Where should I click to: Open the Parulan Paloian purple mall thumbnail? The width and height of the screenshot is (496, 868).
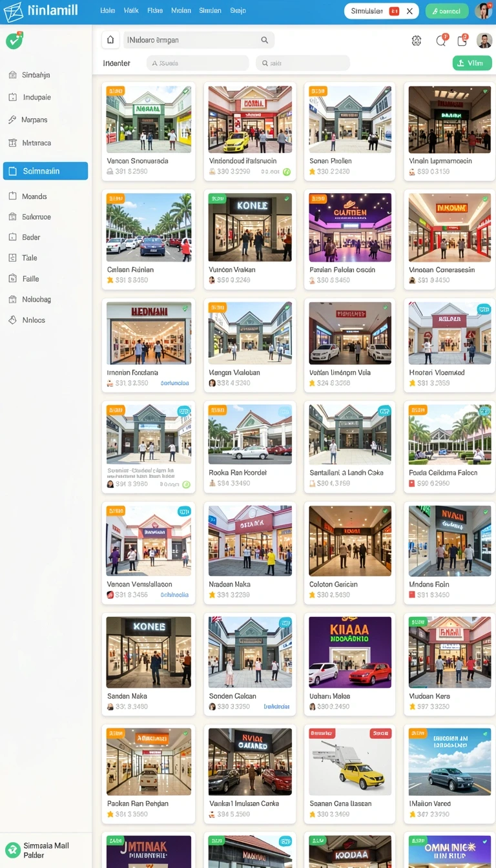click(x=350, y=227)
